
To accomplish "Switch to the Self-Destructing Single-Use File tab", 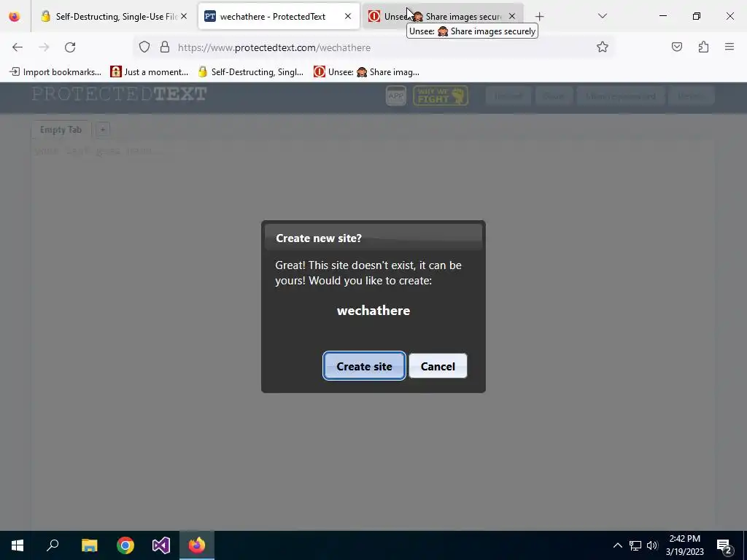I will tap(115, 17).
